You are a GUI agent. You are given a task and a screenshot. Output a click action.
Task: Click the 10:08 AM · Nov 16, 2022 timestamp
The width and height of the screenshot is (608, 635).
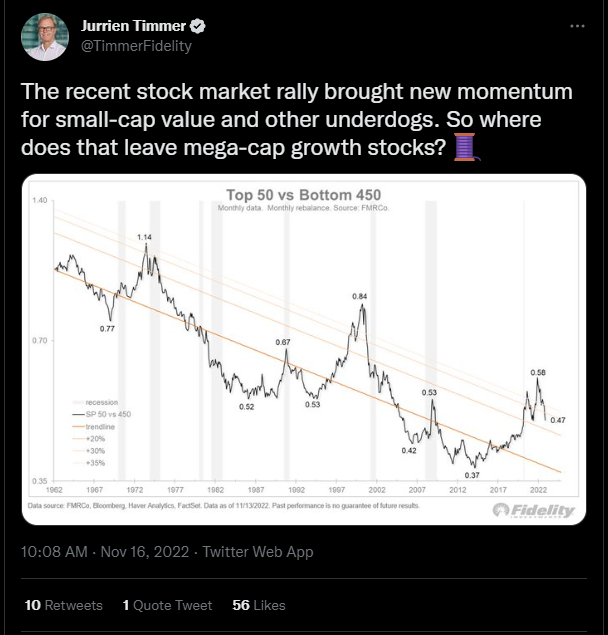[105, 552]
